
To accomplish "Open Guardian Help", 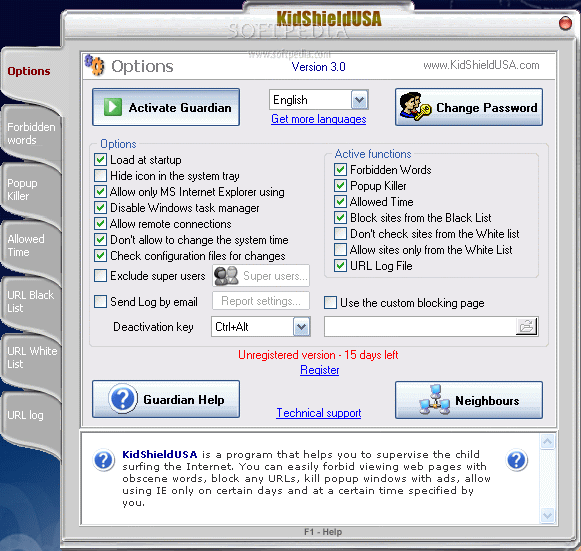I will click(166, 399).
